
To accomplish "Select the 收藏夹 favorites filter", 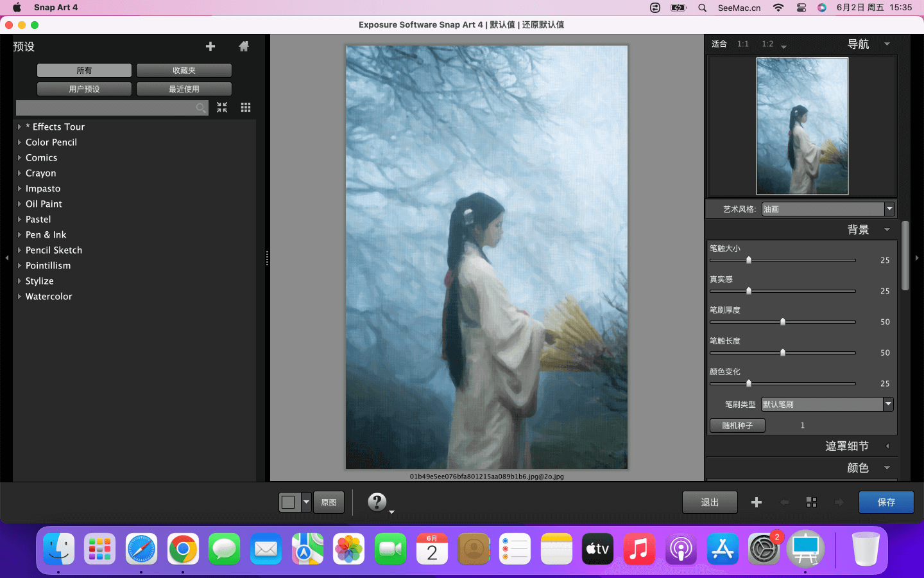I will click(x=184, y=71).
